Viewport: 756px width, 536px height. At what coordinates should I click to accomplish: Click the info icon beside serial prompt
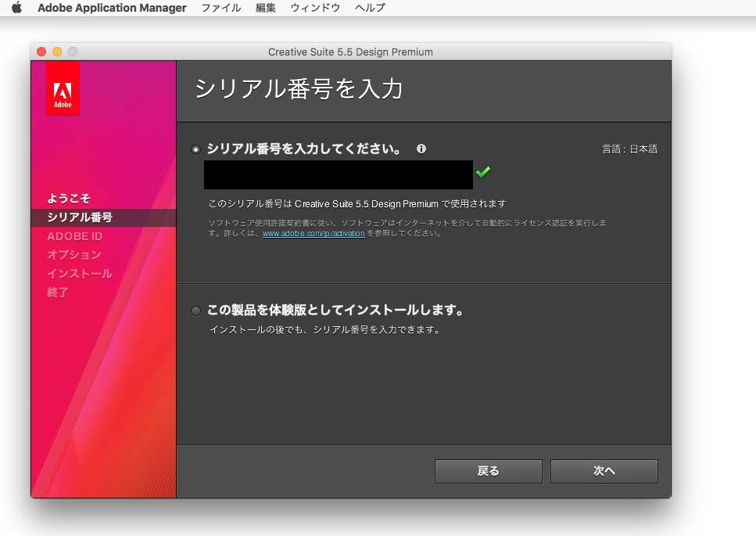tap(421, 149)
